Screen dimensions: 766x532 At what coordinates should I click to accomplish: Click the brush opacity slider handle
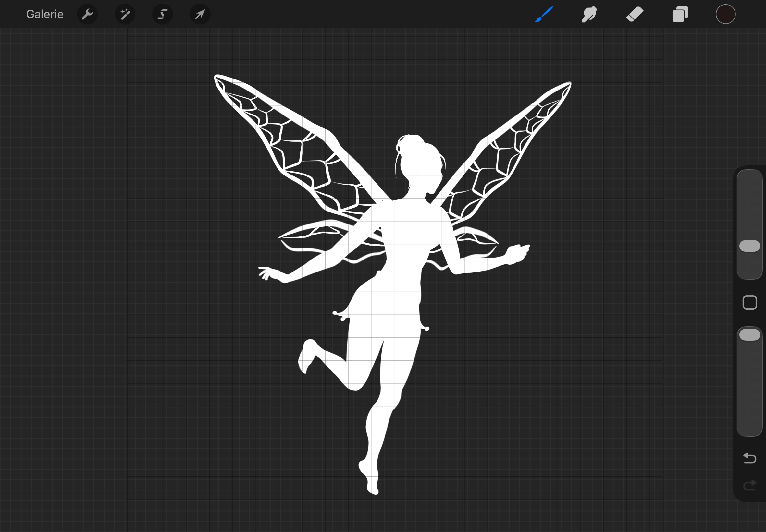coord(750,335)
